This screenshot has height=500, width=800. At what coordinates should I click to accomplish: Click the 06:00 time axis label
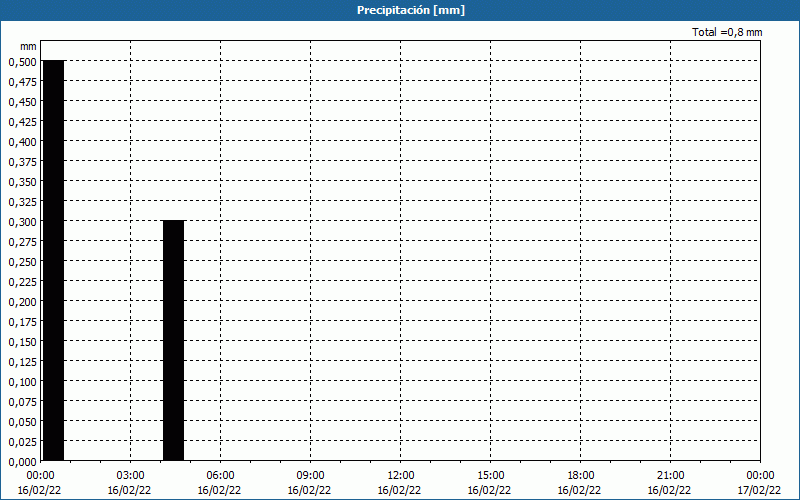[x=220, y=476]
